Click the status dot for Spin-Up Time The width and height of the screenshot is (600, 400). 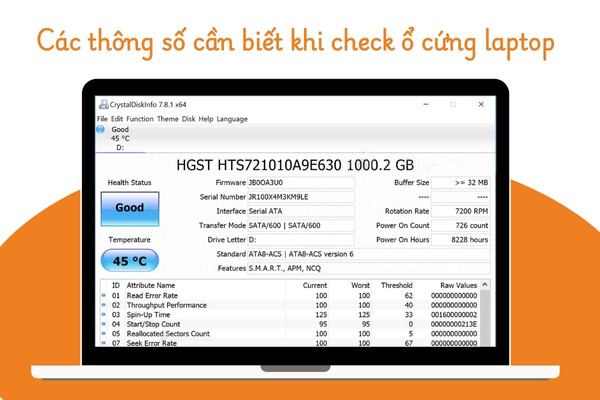click(103, 315)
